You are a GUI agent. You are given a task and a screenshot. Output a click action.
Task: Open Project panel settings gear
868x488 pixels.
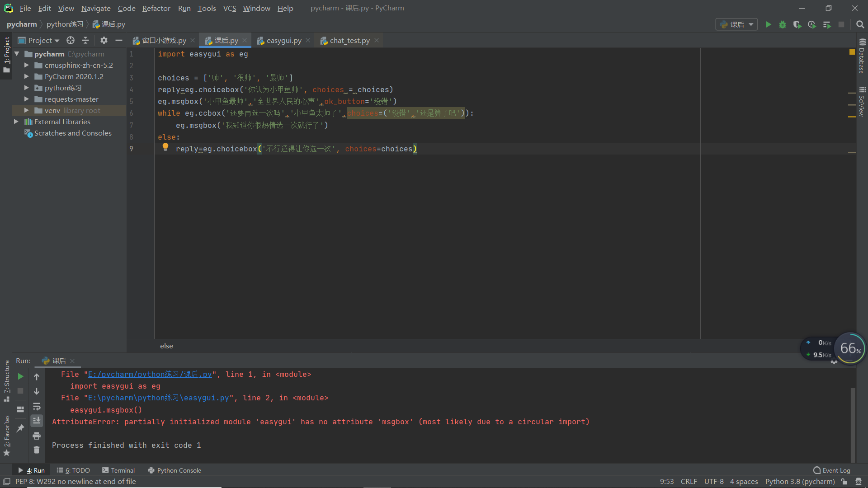(104, 40)
